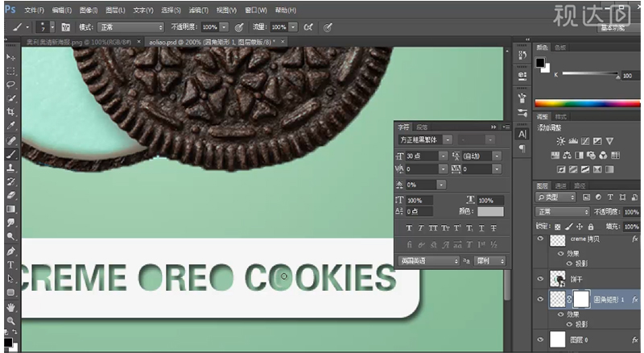
Task: Toggle lock transparent pixels
Action: click(x=557, y=226)
